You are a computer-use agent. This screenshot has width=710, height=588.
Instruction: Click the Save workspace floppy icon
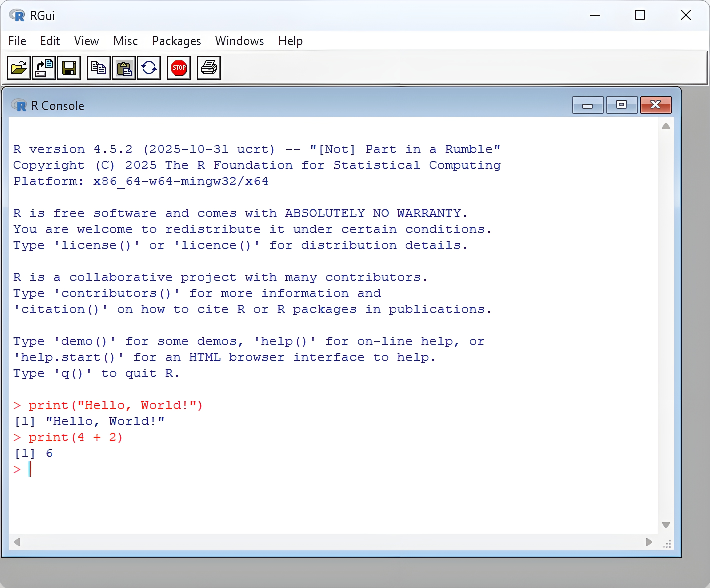click(69, 68)
